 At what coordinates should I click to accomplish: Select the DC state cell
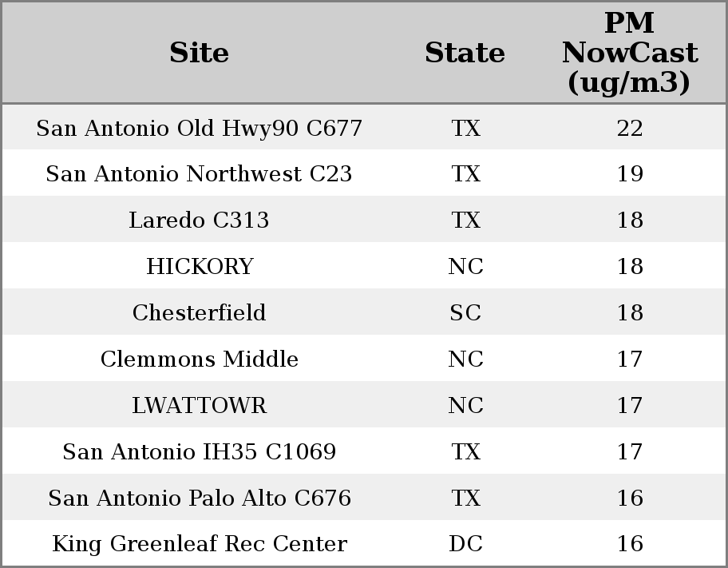pyautogui.click(x=465, y=544)
